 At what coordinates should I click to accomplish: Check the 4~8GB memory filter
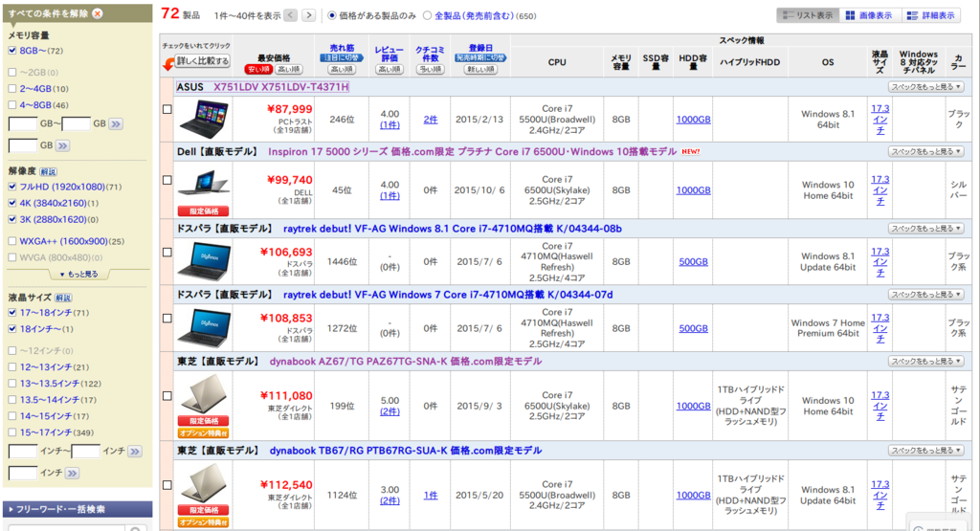click(12, 105)
